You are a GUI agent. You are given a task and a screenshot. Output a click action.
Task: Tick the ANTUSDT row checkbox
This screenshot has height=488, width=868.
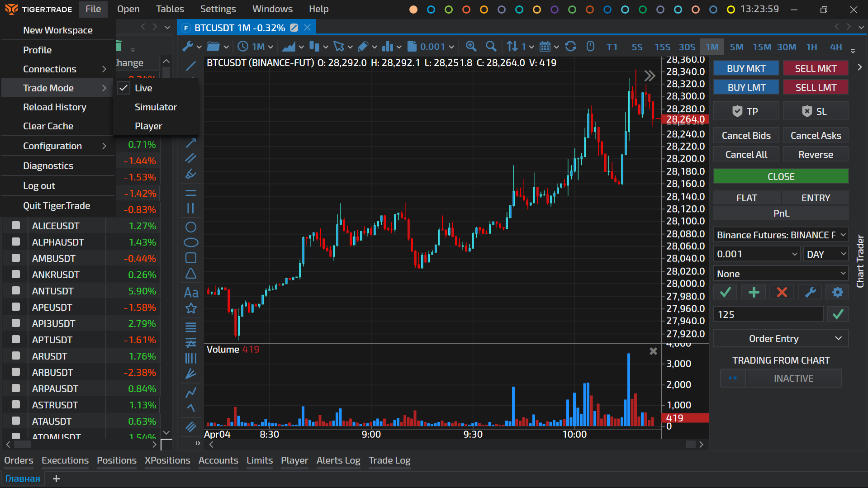coord(16,291)
